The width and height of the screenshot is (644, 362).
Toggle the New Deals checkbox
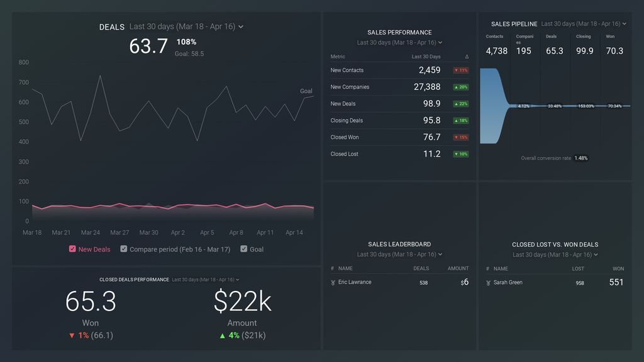pyautogui.click(x=72, y=249)
